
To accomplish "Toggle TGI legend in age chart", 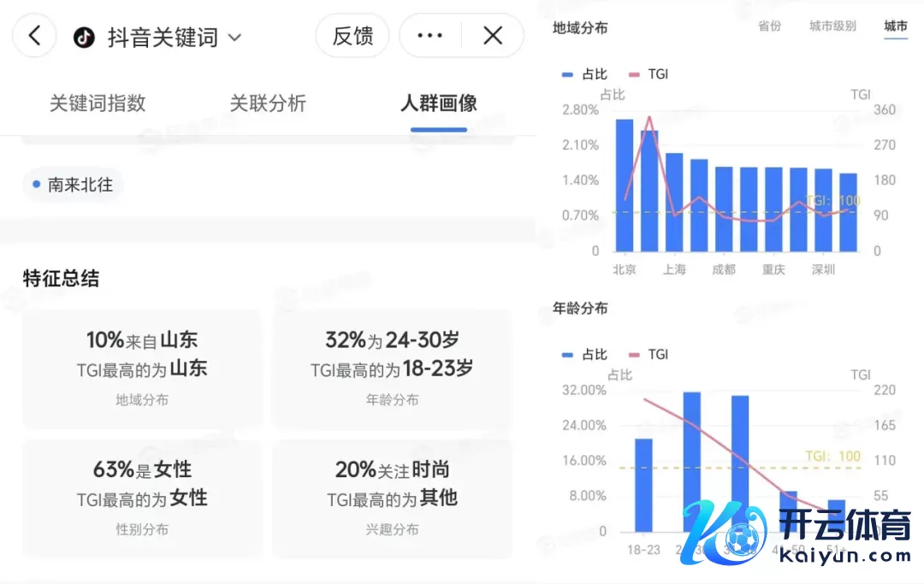I will pos(649,355).
